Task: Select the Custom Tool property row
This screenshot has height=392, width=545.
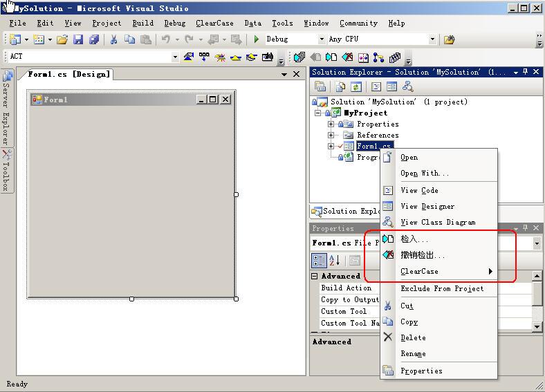Action: (350, 311)
